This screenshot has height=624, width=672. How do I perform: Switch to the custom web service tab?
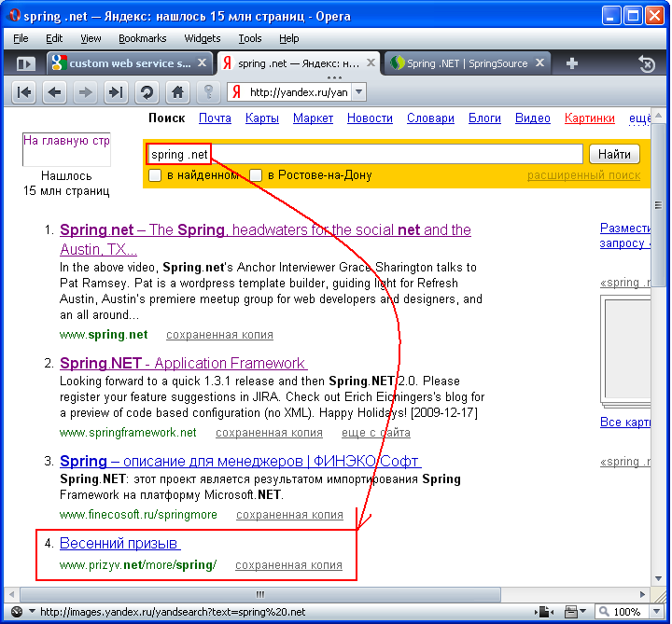coord(129,63)
